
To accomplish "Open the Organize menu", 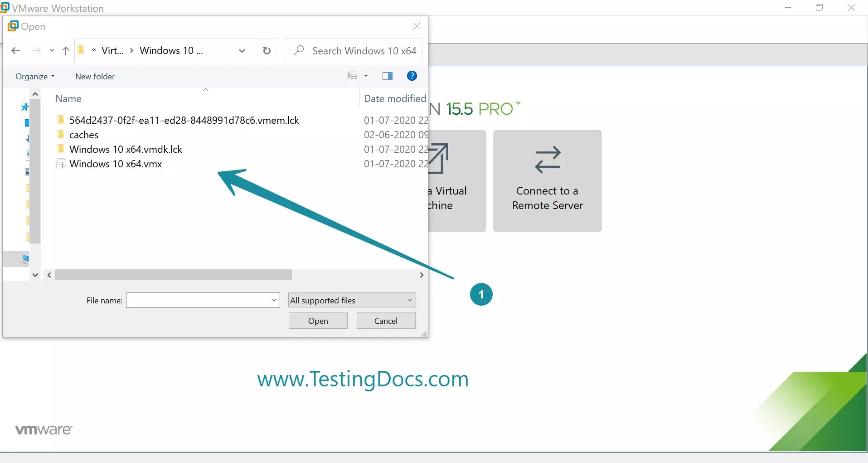I will (x=35, y=77).
